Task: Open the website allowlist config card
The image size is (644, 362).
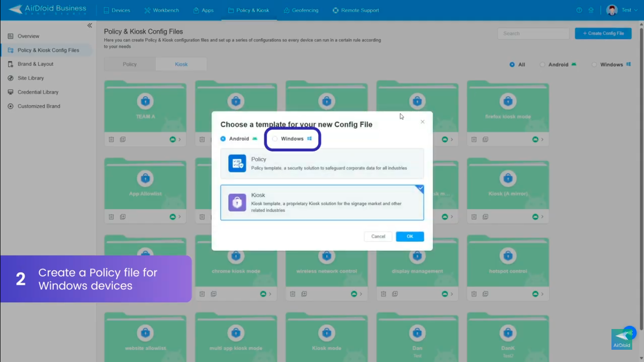Action: 145,337
